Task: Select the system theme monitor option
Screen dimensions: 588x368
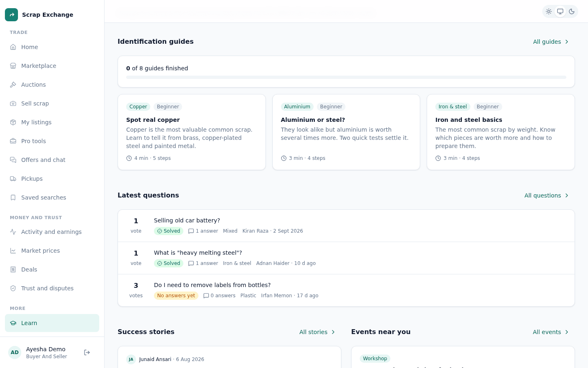Action: click(560, 11)
